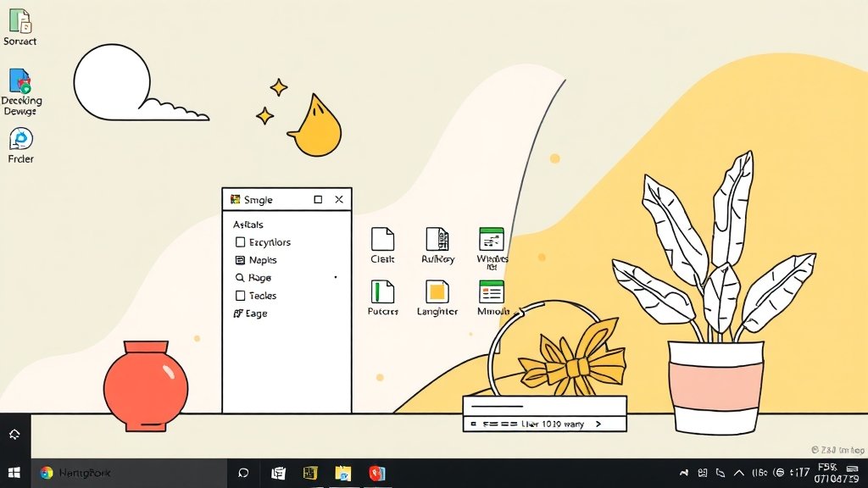Image resolution: width=868 pixels, height=488 pixels.
Task: Open the Aulkay document icon
Action: (437, 239)
